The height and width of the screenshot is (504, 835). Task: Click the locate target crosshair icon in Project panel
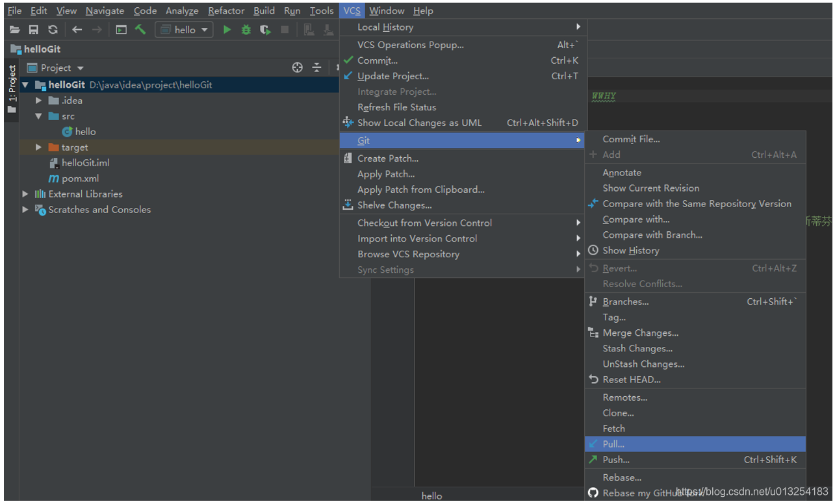298,68
